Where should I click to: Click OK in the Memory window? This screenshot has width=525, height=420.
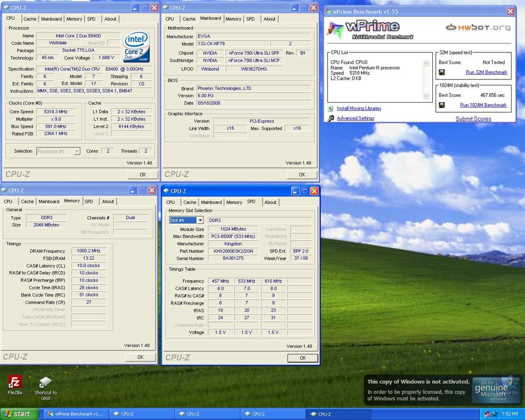point(140,357)
